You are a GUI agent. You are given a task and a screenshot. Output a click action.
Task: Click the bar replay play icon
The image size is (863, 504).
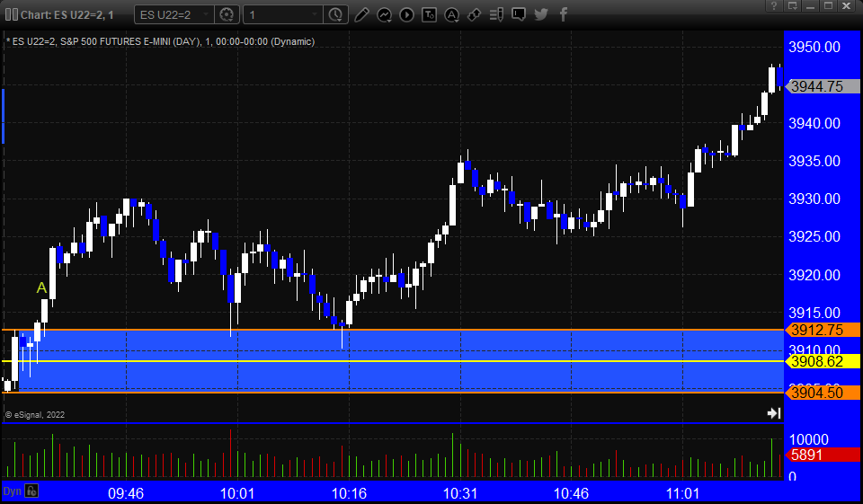pos(406,15)
